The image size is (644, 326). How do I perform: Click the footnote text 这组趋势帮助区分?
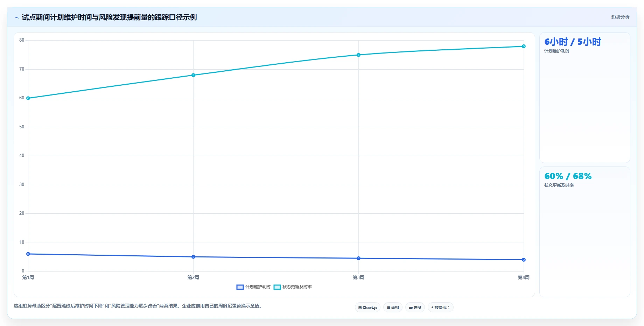[32, 306]
